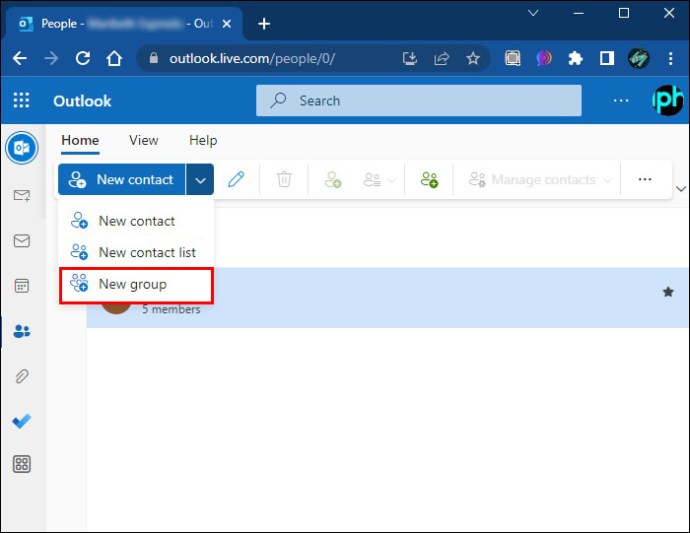
Task: Open the browser Extensions puzzle icon
Action: point(575,58)
